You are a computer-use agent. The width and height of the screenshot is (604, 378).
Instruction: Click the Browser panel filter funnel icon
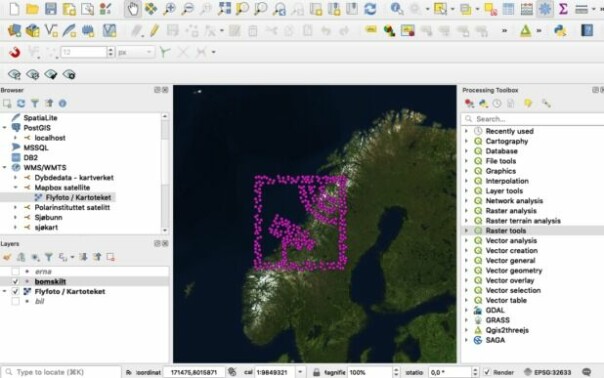pos(35,103)
